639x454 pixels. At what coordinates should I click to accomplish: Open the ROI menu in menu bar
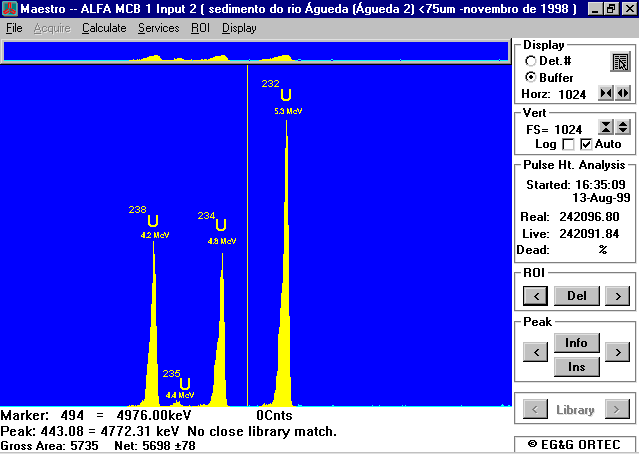(x=200, y=28)
